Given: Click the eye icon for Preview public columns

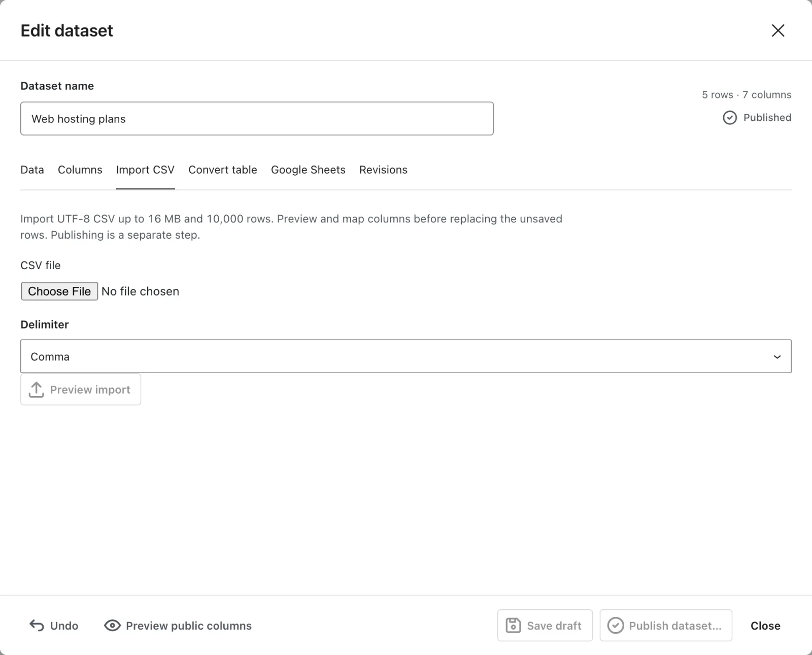Looking at the screenshot, I should (x=112, y=626).
